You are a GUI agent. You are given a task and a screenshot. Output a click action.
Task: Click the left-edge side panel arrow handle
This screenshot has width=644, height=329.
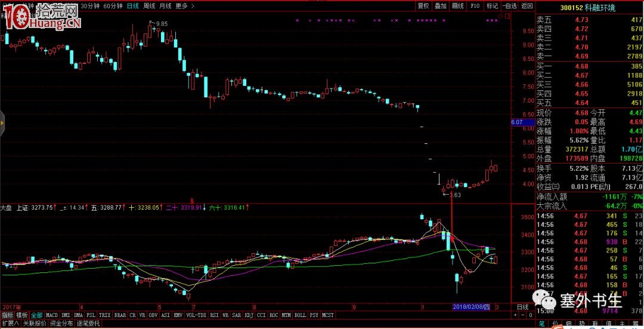click(x=2, y=123)
